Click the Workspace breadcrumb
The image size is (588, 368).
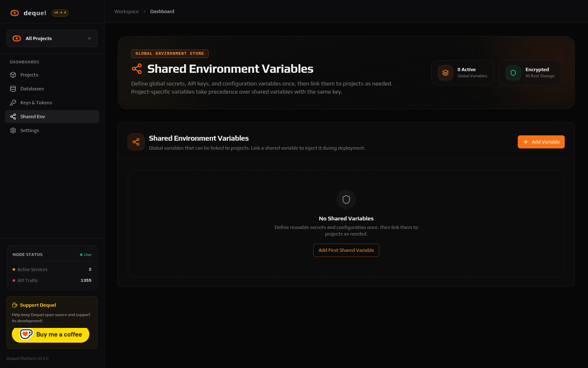click(127, 11)
